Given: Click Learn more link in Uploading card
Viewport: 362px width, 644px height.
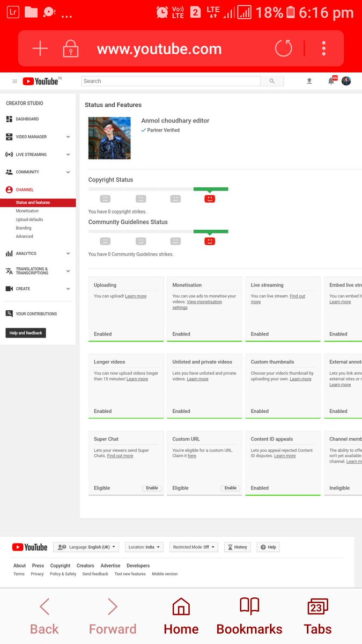Looking at the screenshot, I should [x=136, y=296].
